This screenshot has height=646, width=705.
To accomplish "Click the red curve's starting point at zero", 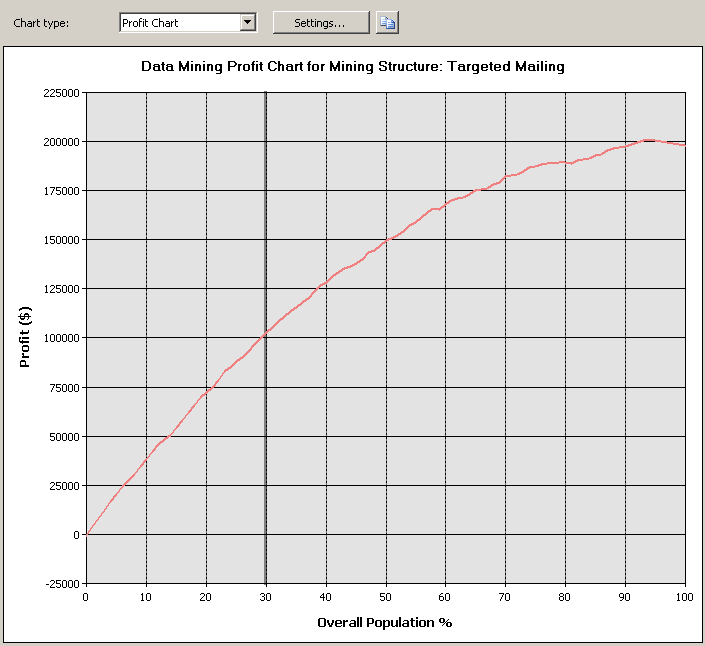I will [x=87, y=534].
